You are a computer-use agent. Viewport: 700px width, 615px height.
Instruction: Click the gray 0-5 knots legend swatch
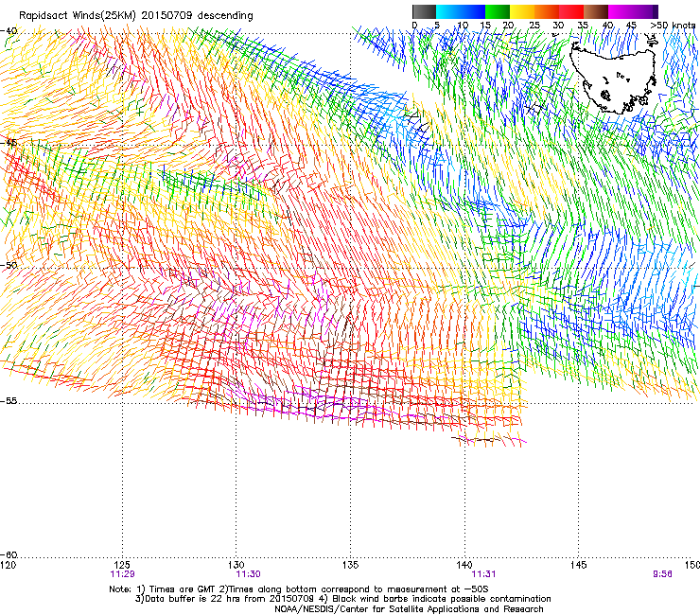coord(424,11)
